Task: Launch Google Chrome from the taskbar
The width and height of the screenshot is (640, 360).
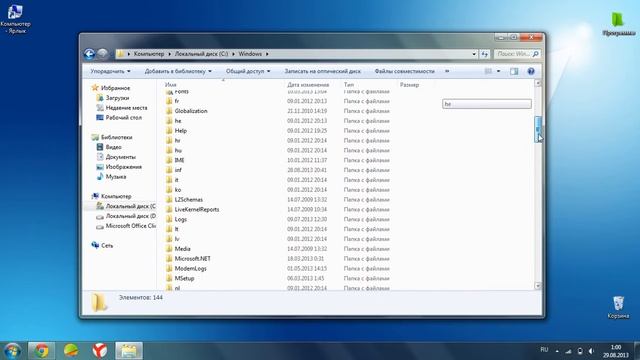Action: (41, 351)
